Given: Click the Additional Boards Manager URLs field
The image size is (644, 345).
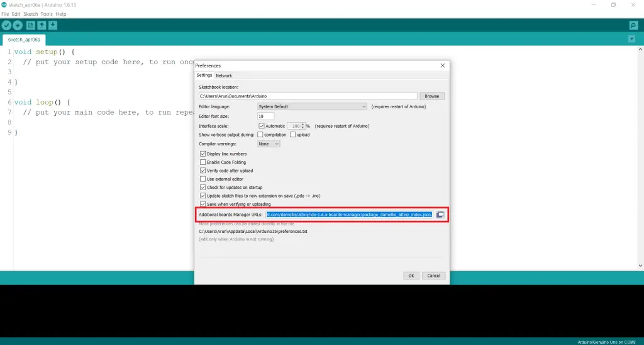Looking at the screenshot, I should 349,215.
